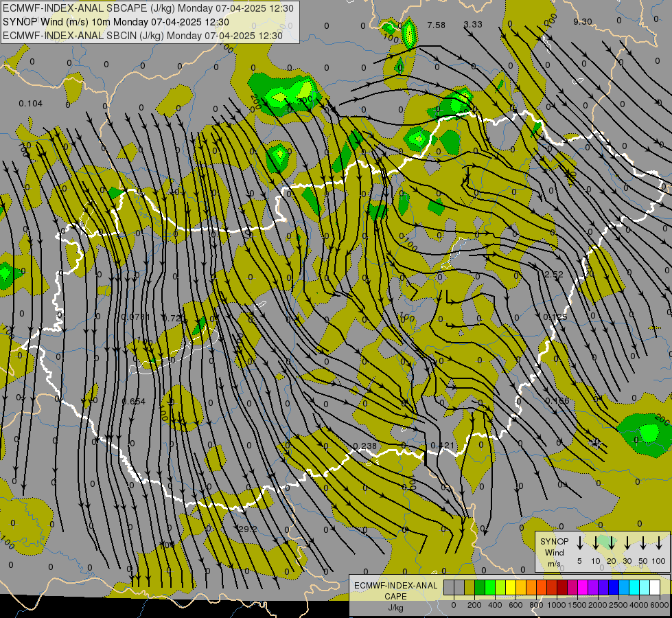Viewport: 672px width, 618px height.
Task: Click the Lake Balaton outline
Action: [174, 351]
